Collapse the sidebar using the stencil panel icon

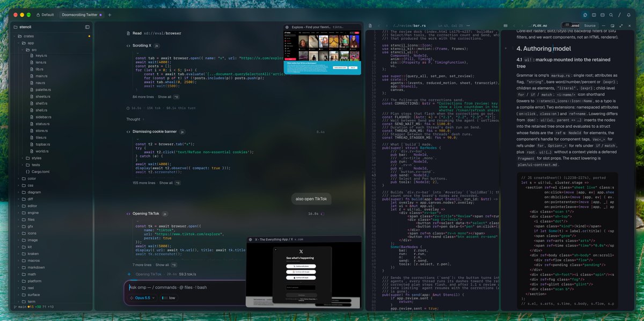(87, 27)
